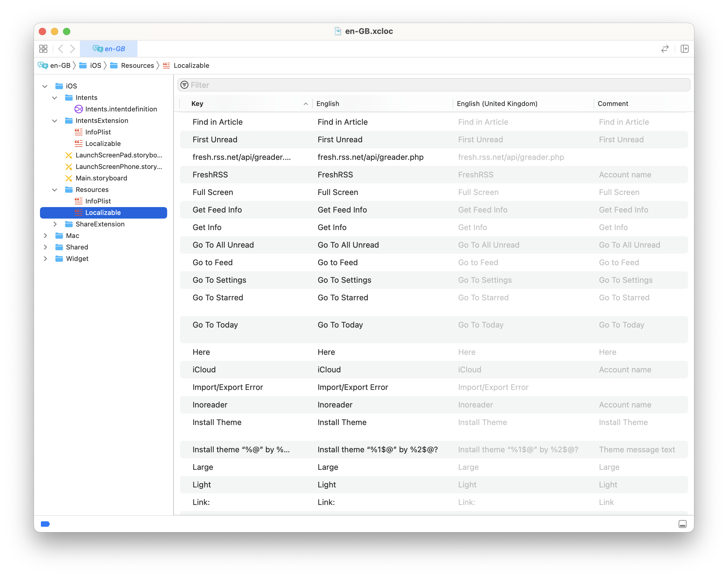Click Resources in the breadcrumb path

pyautogui.click(x=137, y=65)
